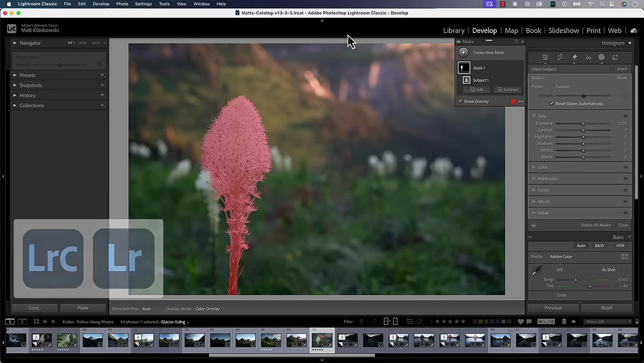The image size is (644, 363).
Task: Open the mask Preset Custom dropdown
Action: 564,86
